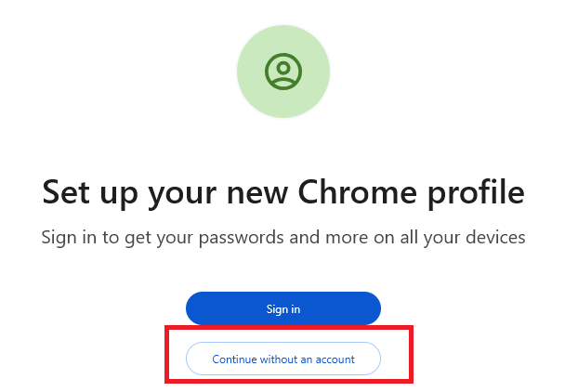Choose Continue without an account

coord(283,359)
